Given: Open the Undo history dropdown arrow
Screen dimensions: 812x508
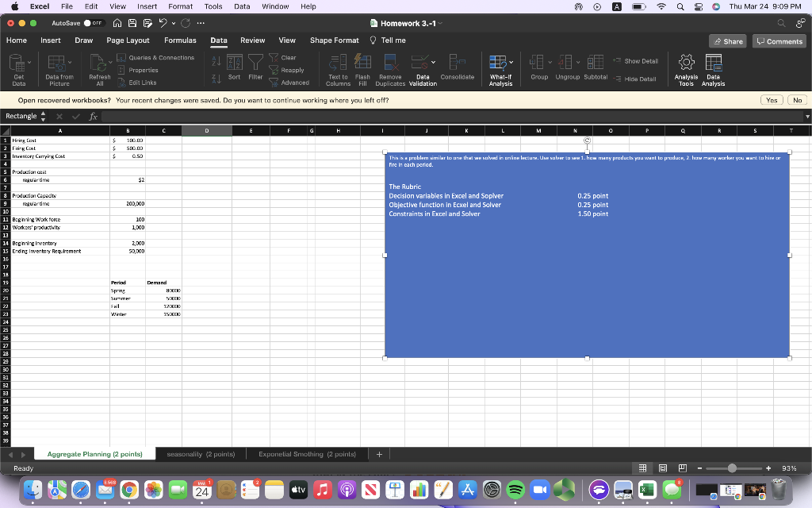Looking at the screenshot, I should tap(174, 23).
